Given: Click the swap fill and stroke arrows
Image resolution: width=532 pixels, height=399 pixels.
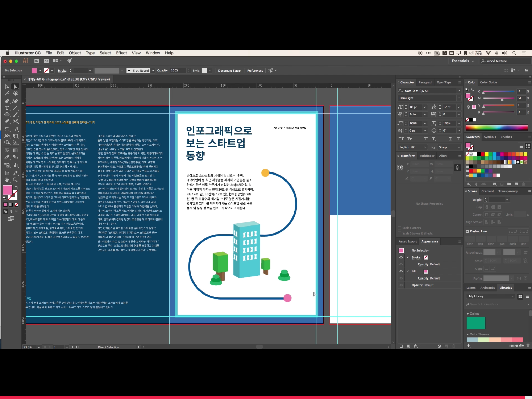Looking at the screenshot, I should click(x=17, y=187).
